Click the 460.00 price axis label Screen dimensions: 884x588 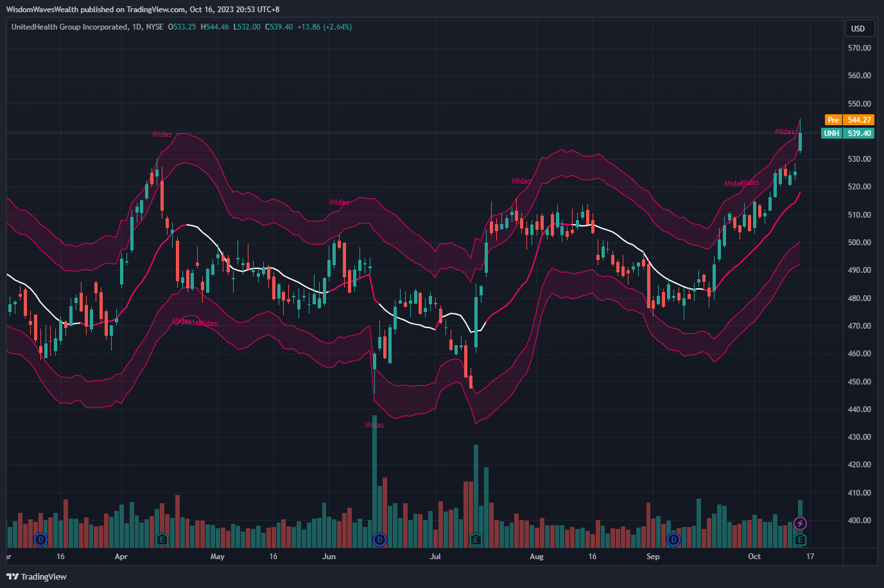pyautogui.click(x=859, y=354)
